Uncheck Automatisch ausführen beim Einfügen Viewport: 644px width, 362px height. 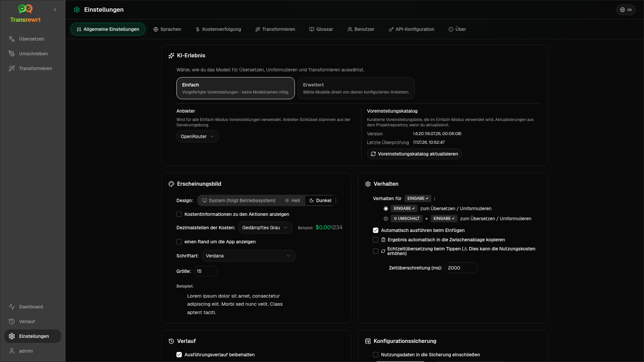(376, 230)
